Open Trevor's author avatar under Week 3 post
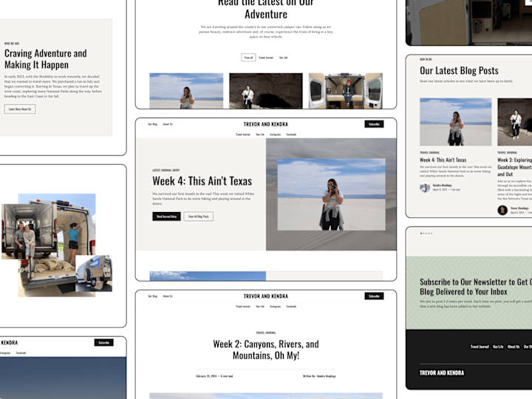 [502, 210]
